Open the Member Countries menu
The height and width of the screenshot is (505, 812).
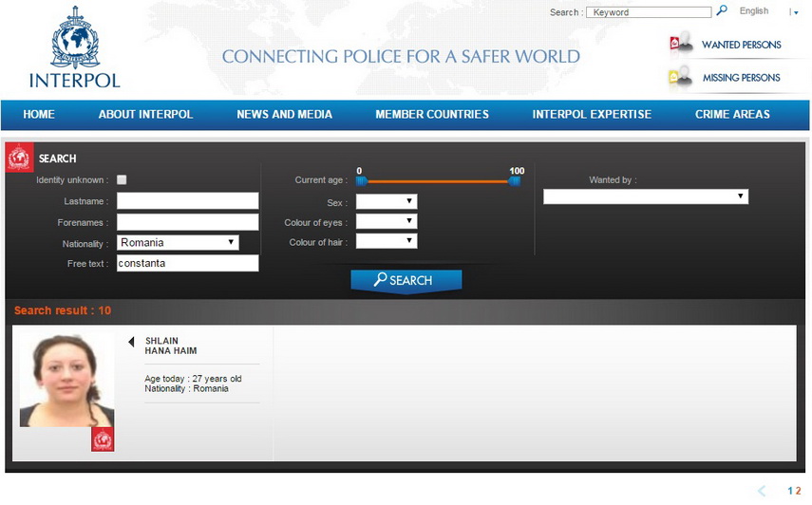click(x=431, y=114)
